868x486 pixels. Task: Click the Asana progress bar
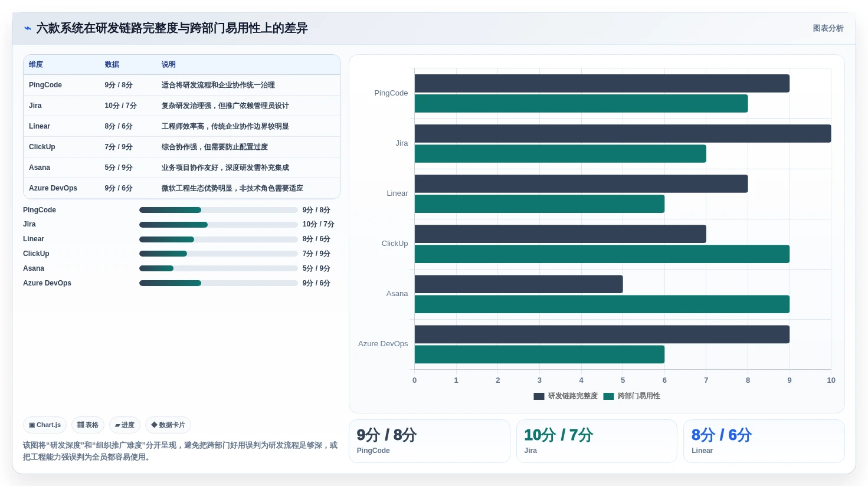tap(218, 268)
